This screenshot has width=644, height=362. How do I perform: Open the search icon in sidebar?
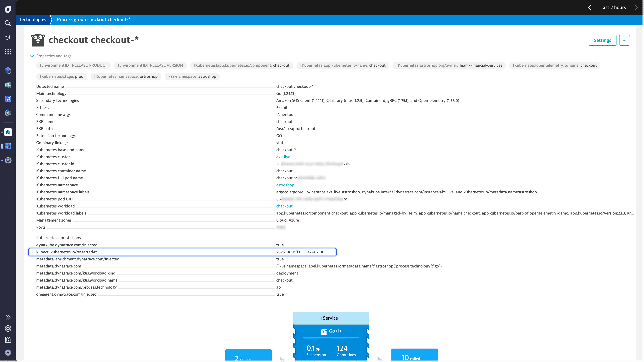pos(8,23)
